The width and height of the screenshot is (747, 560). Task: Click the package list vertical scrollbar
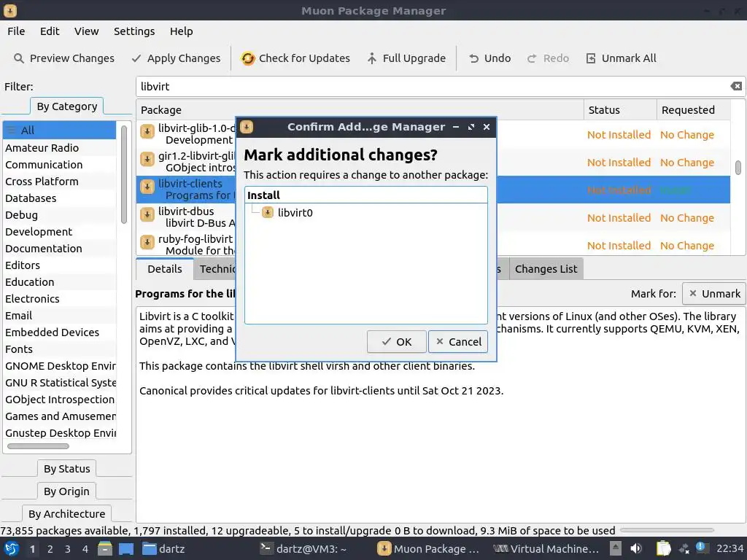(x=738, y=168)
